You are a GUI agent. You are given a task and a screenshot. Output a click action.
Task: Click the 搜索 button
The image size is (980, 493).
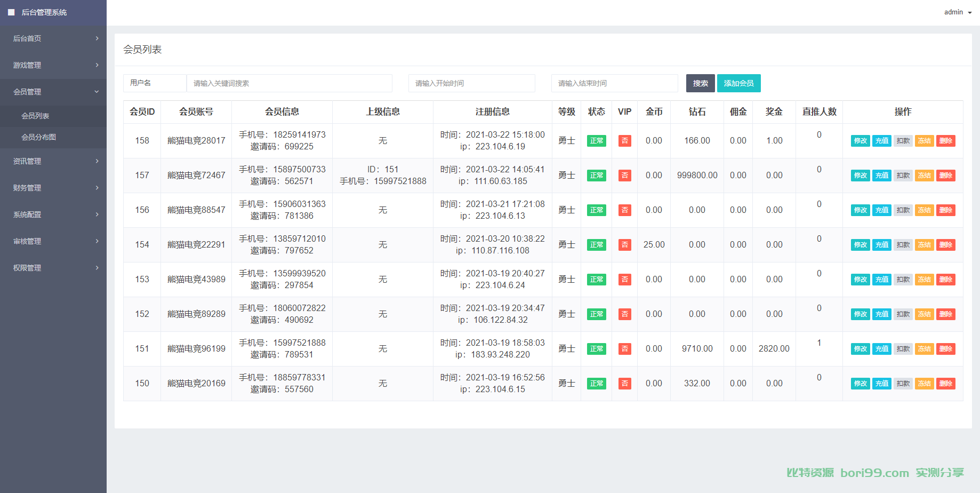coord(701,83)
